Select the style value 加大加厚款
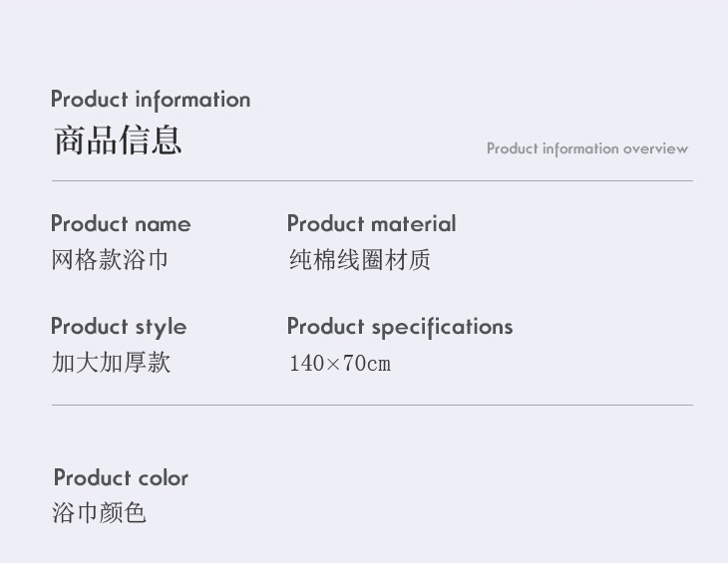Image resolution: width=728 pixels, height=563 pixels. coord(111,362)
